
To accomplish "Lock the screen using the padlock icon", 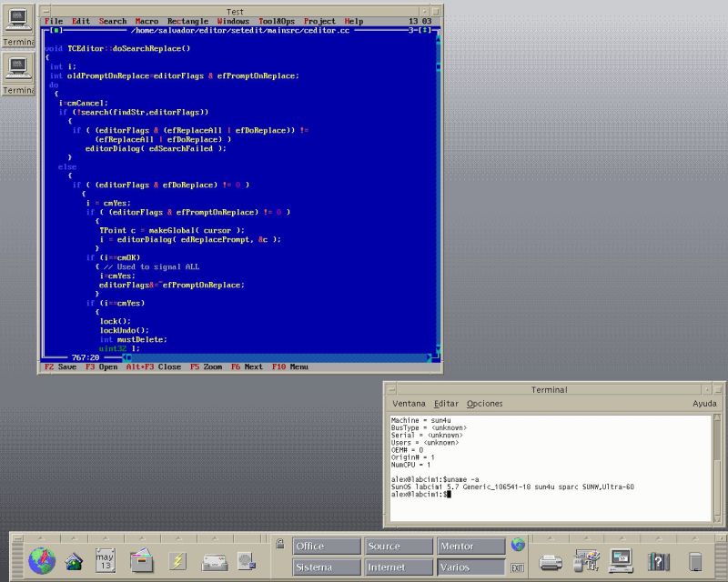I will 279,543.
